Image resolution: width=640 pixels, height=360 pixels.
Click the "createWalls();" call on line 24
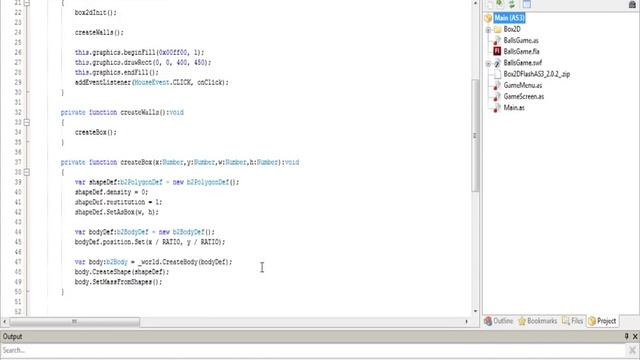[99, 33]
